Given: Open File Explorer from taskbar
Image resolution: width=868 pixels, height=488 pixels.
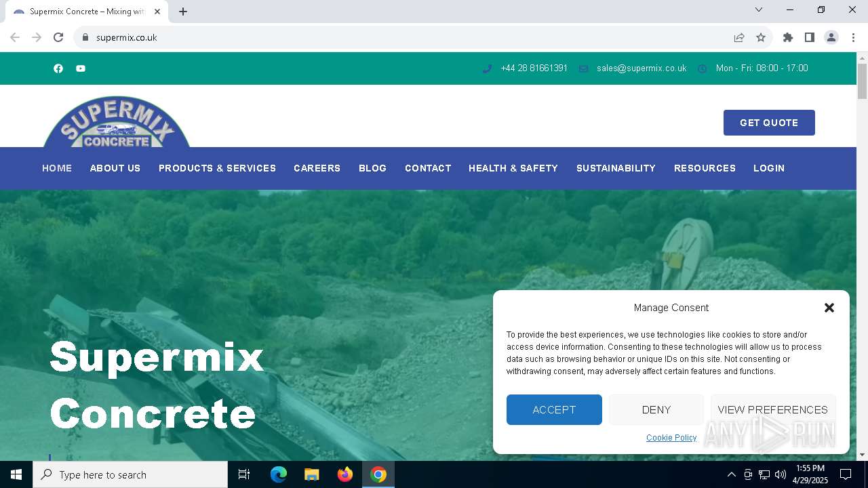Looking at the screenshot, I should pyautogui.click(x=312, y=474).
